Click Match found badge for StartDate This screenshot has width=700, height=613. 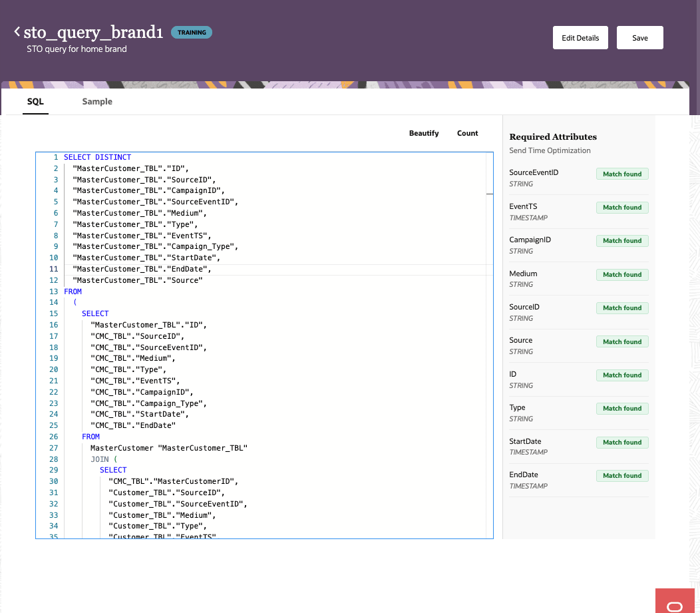pyautogui.click(x=622, y=443)
